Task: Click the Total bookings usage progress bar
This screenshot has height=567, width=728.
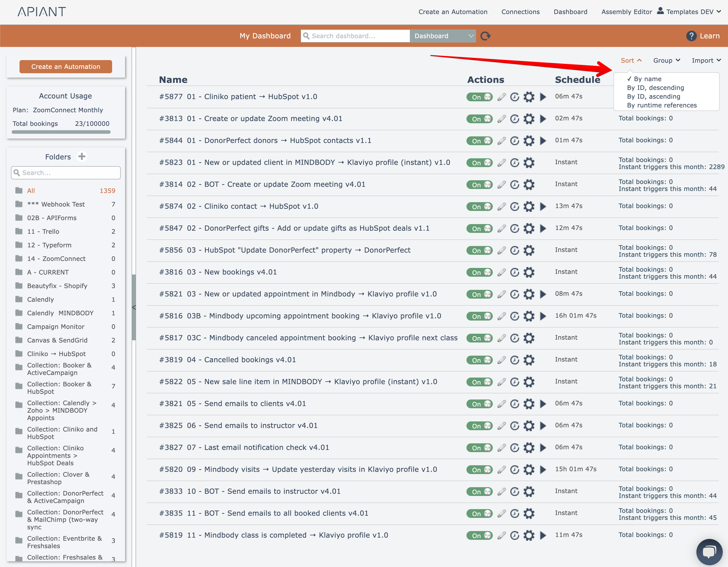Action: [61, 132]
